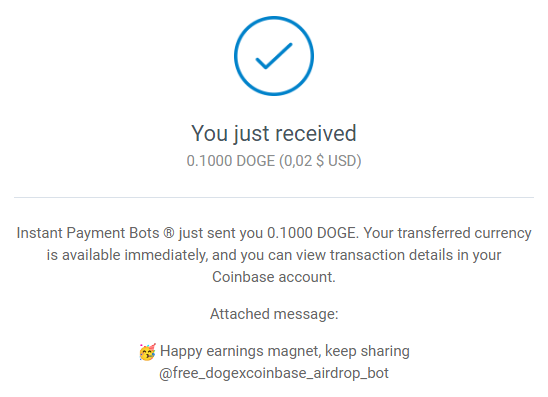Screen dimensions: 548x397
Task: Click the (0,02 $ USD) value
Action: [x=320, y=161]
